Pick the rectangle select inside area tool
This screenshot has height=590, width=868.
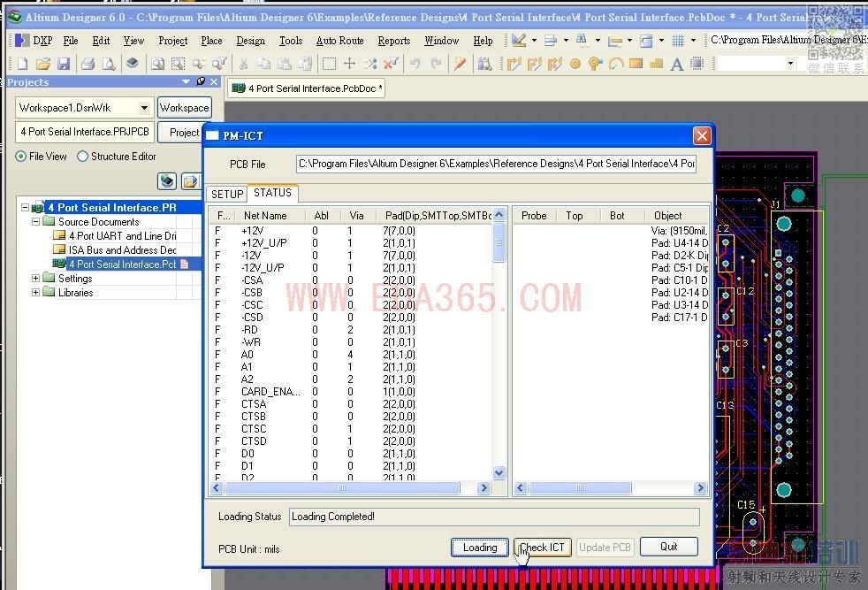tap(329, 64)
